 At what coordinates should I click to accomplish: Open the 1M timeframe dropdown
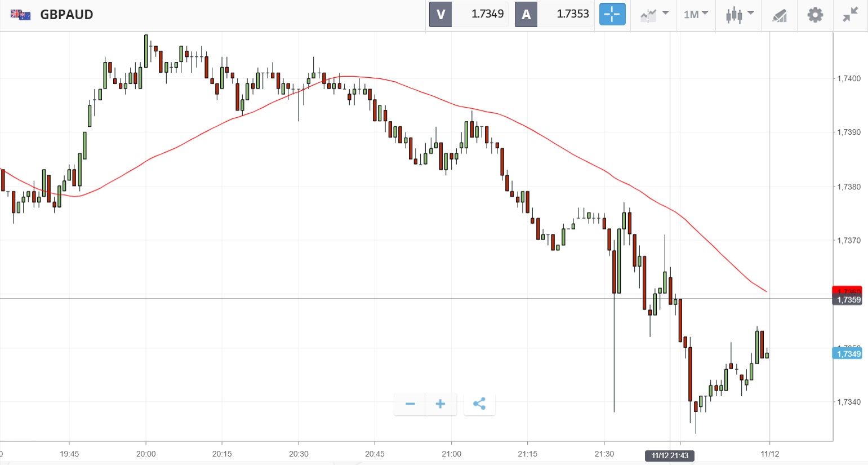pyautogui.click(x=696, y=15)
